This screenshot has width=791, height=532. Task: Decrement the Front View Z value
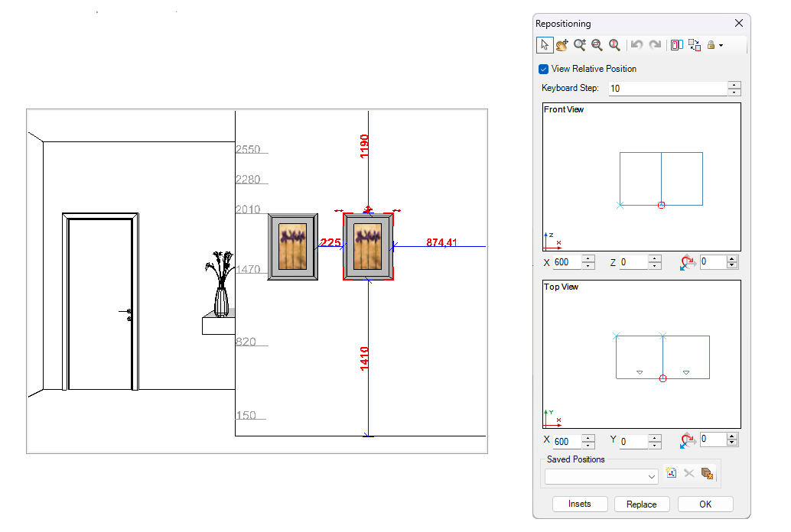[655, 266]
